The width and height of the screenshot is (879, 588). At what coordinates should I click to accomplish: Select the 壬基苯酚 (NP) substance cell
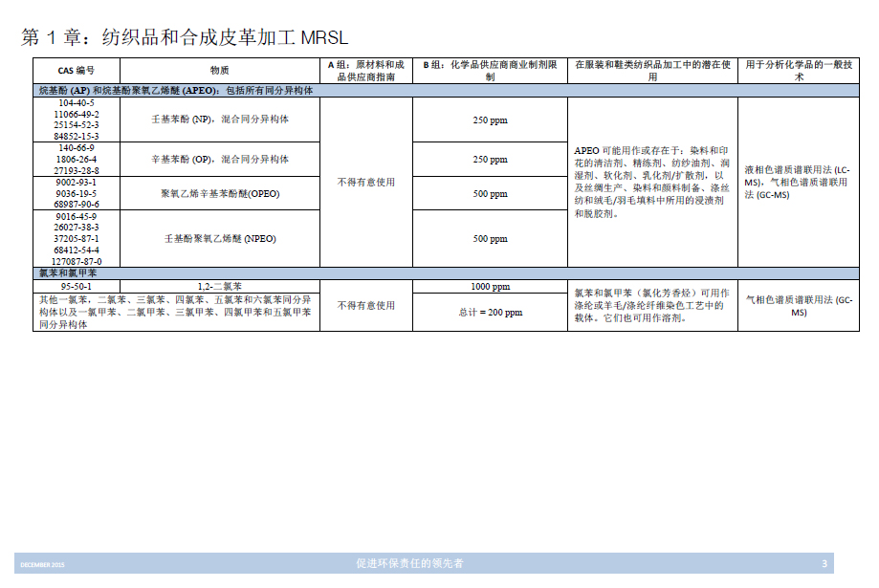220,120
